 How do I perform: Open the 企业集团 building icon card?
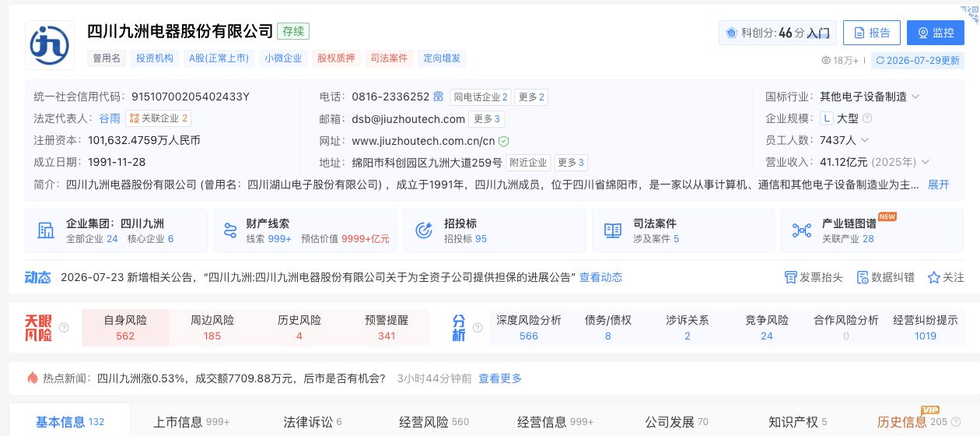47,230
